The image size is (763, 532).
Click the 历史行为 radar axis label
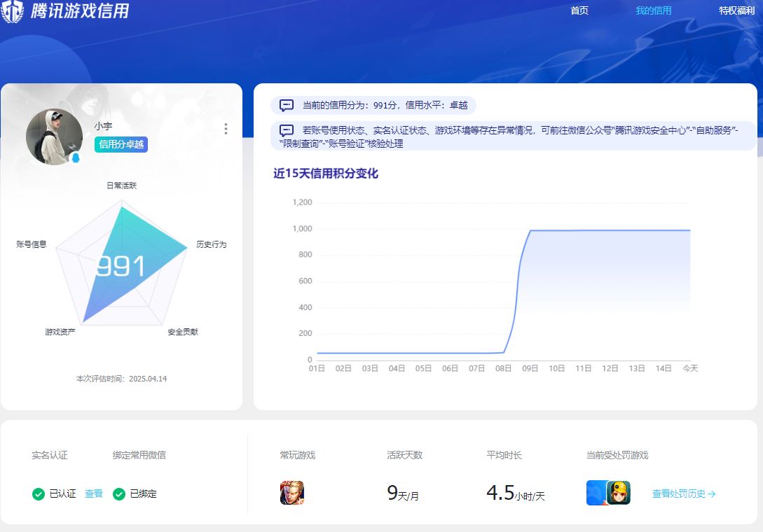(x=211, y=244)
